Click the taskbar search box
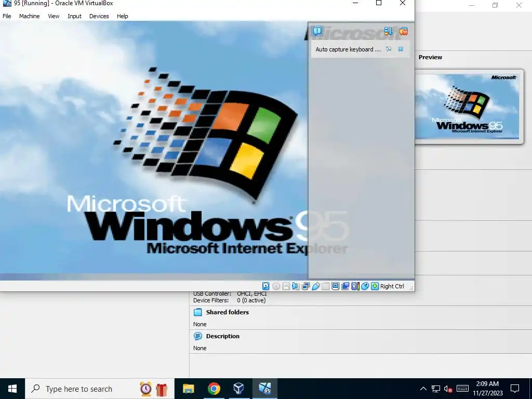This screenshot has height=399, width=532. click(x=99, y=389)
